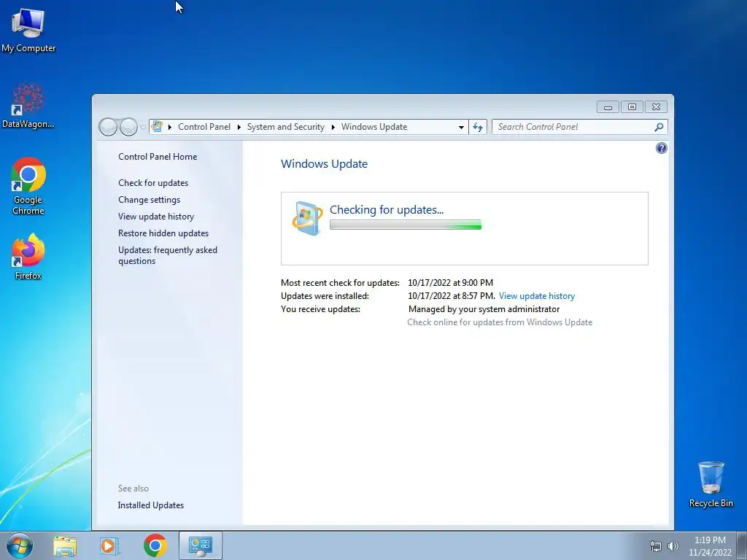This screenshot has width=747, height=560.
Task: Minimize the Windows Update window
Action: click(x=608, y=107)
